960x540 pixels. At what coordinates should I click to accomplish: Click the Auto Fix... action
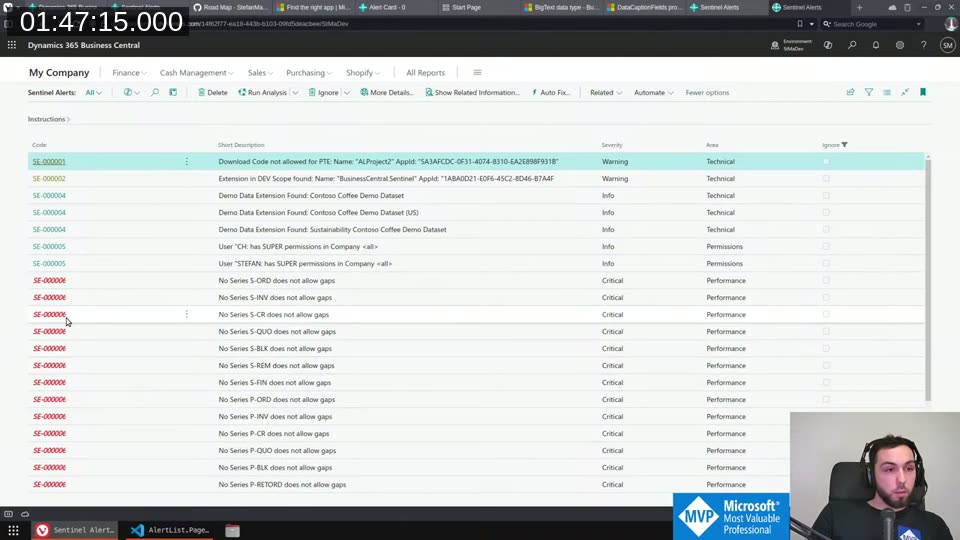coord(551,92)
